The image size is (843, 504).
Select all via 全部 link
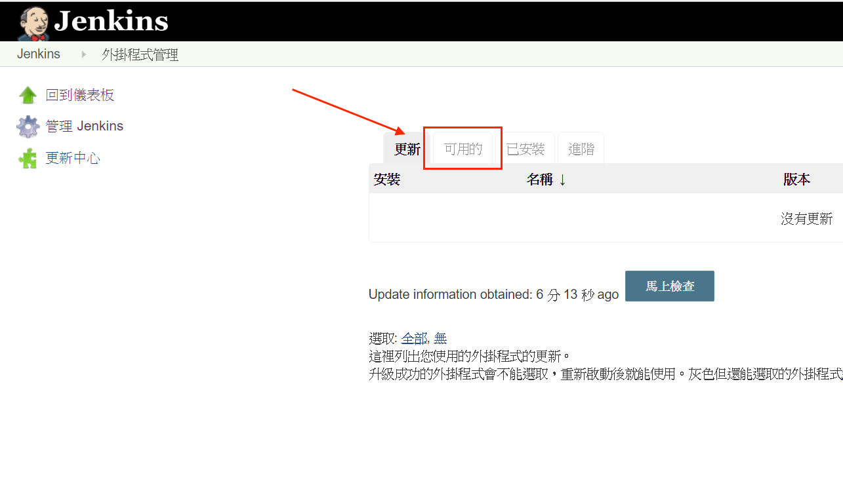pos(414,338)
